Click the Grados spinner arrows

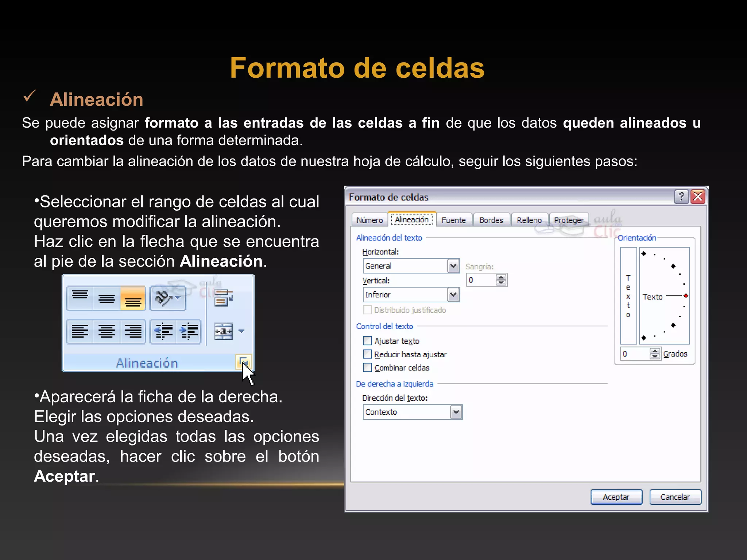[x=655, y=354]
